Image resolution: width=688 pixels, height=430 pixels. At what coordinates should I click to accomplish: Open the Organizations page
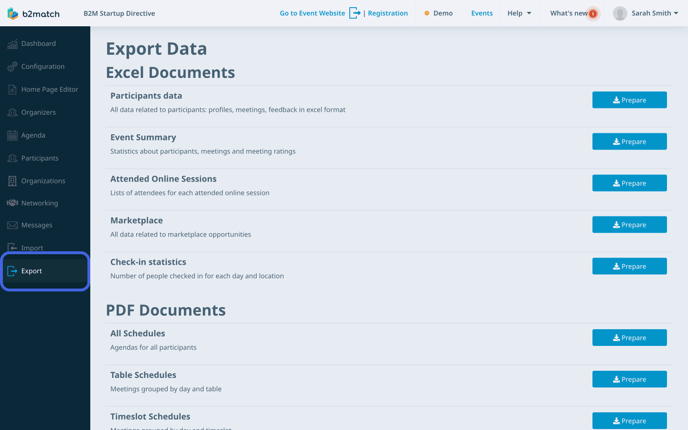45,181
